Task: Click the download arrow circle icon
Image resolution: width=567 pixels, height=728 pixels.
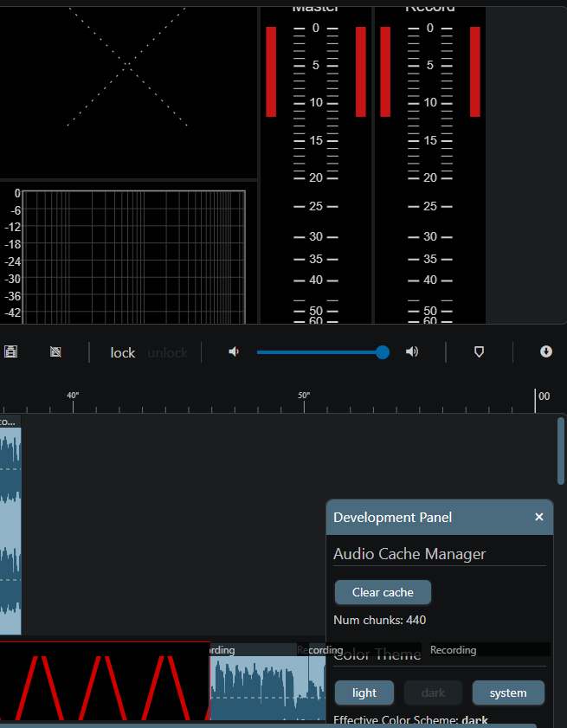Action: pos(546,351)
